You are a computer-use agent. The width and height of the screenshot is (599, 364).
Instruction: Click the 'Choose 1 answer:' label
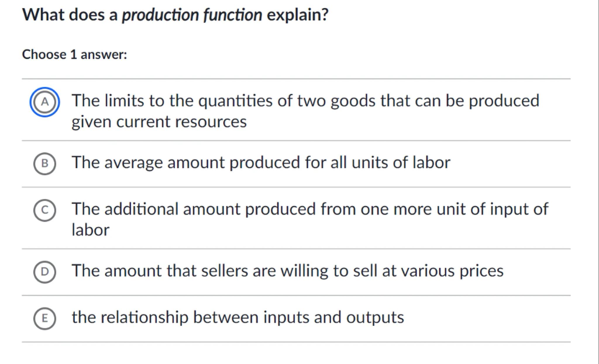[75, 55]
